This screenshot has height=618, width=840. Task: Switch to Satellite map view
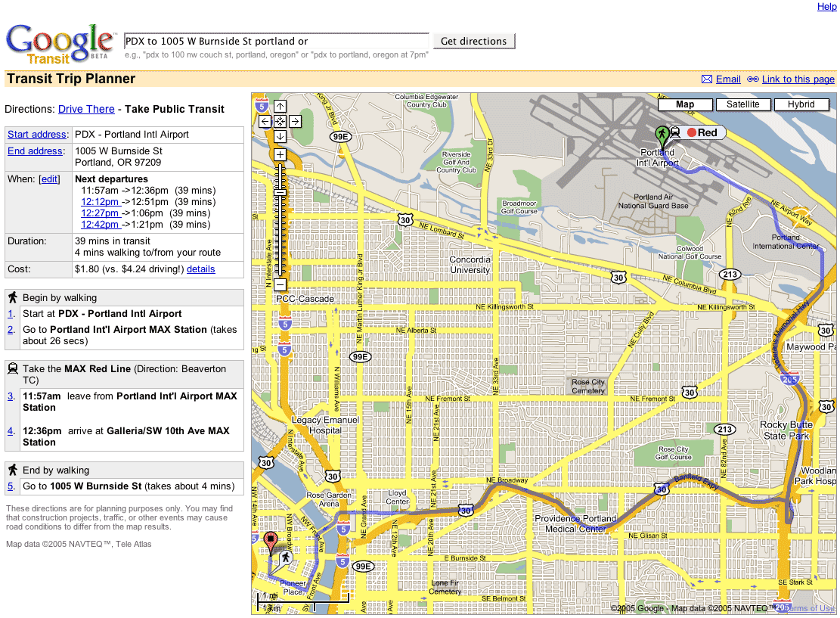point(742,104)
